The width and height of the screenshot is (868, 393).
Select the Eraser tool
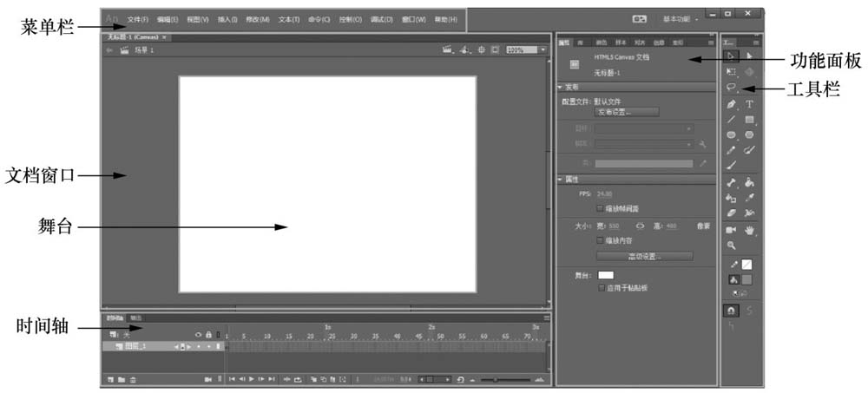tap(731, 213)
